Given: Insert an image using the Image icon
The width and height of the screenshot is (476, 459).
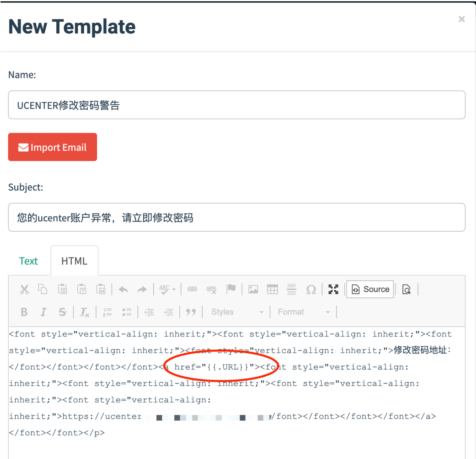Looking at the screenshot, I should coord(253,289).
